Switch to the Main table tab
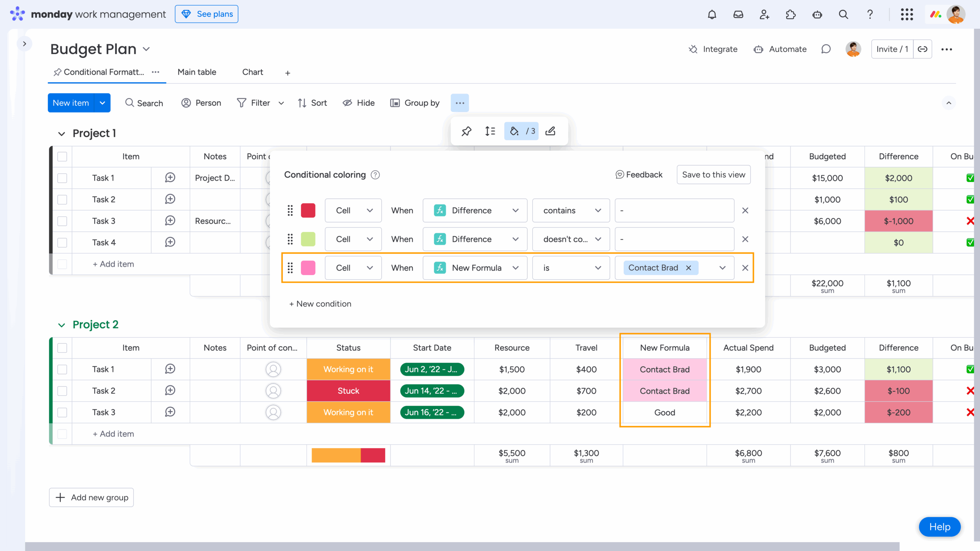The height and width of the screenshot is (551, 980). point(197,72)
